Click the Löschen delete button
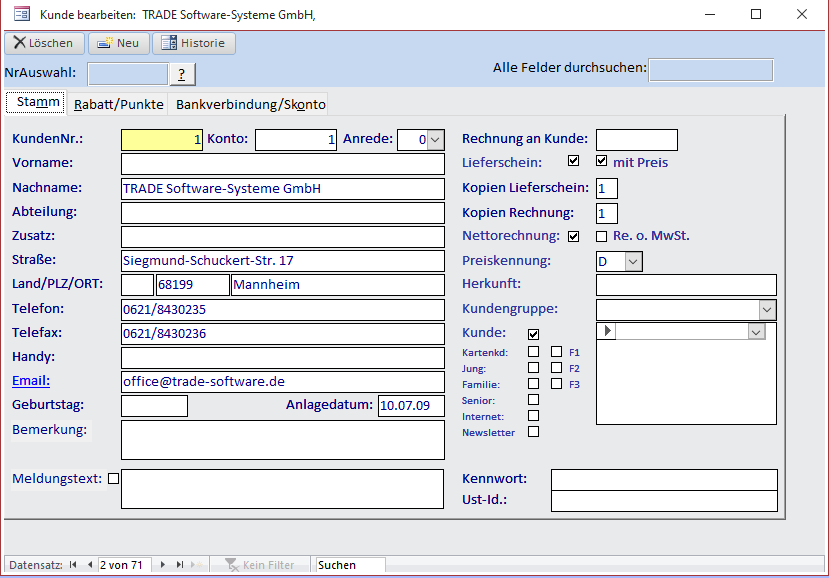The width and height of the screenshot is (829, 578). point(44,43)
